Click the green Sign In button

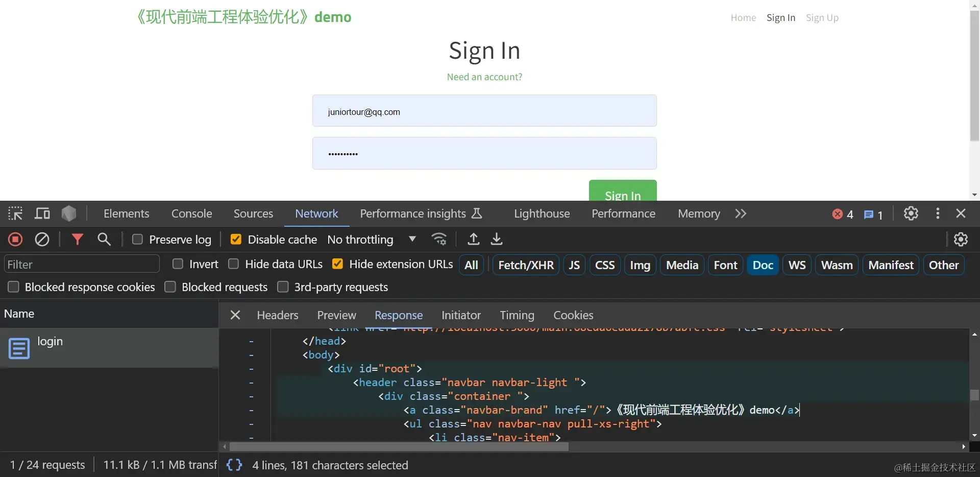(622, 192)
